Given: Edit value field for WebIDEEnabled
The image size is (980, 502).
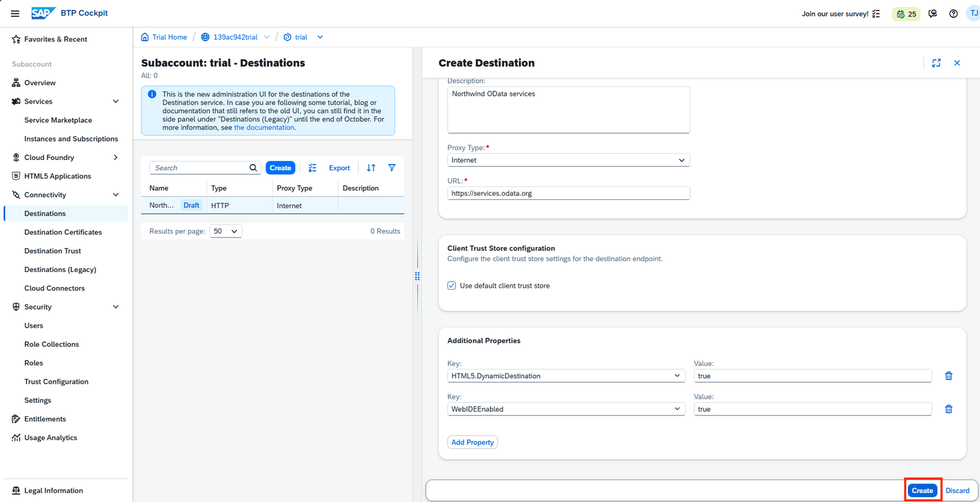Looking at the screenshot, I should (x=813, y=409).
